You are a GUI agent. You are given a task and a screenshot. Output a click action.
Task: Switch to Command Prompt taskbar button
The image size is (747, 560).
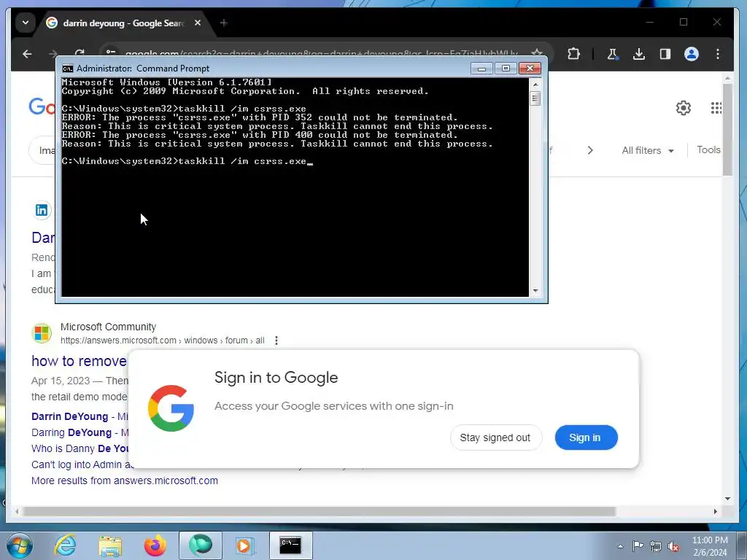pos(290,545)
